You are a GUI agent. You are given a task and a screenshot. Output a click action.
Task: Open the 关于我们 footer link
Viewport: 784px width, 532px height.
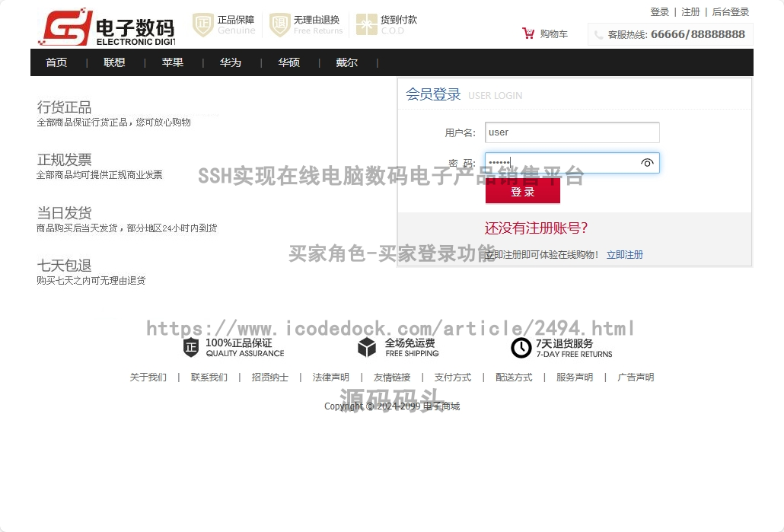pyautogui.click(x=148, y=377)
